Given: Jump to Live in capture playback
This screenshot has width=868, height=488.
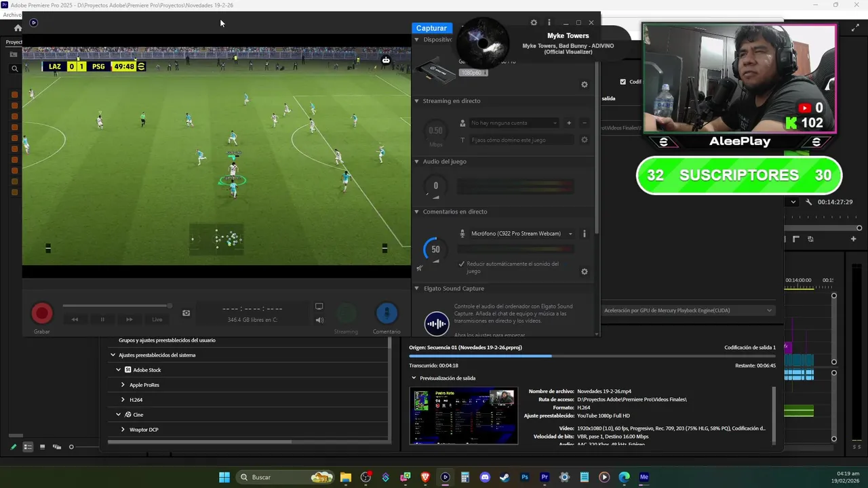Looking at the screenshot, I should tap(157, 319).
